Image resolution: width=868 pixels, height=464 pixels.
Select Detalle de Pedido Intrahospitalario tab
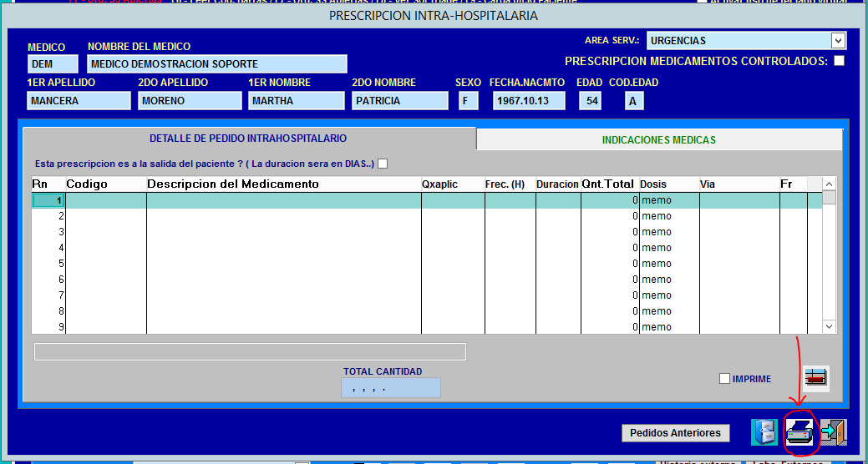(248, 139)
